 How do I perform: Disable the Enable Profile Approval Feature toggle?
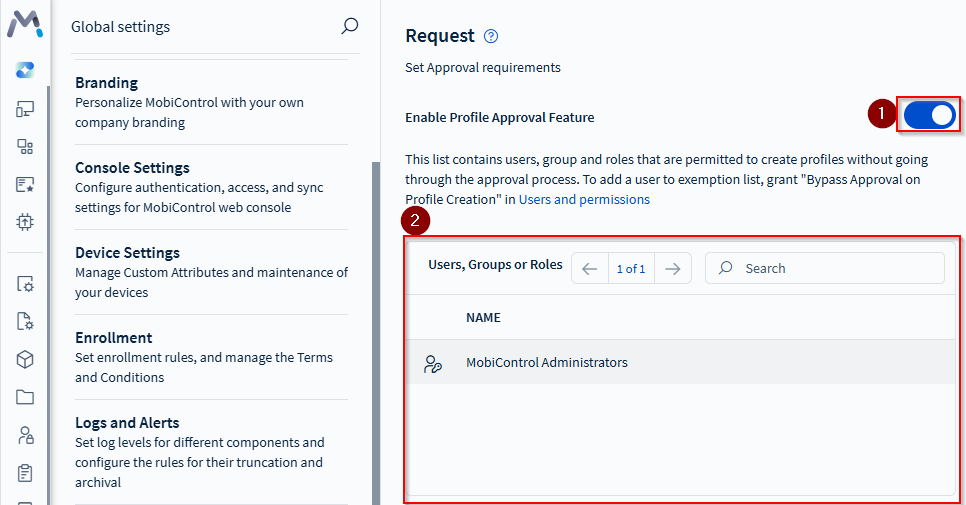click(930, 116)
